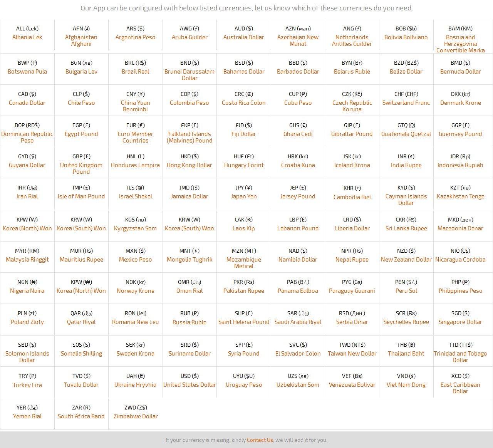Select Ghana Cedi currency
493x448 pixels.
[298, 134]
